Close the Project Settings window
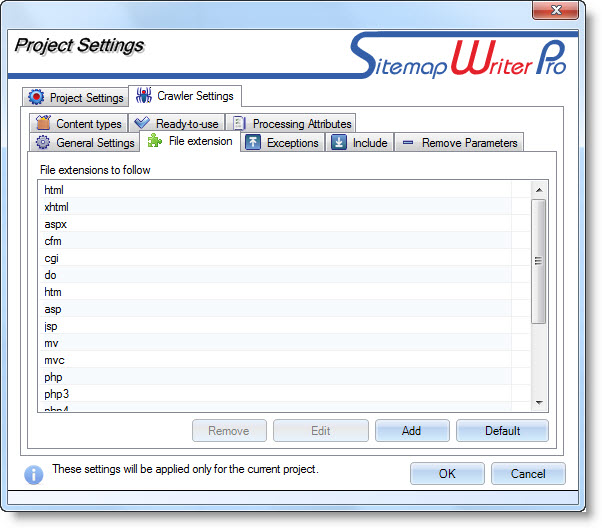 [x=555, y=10]
